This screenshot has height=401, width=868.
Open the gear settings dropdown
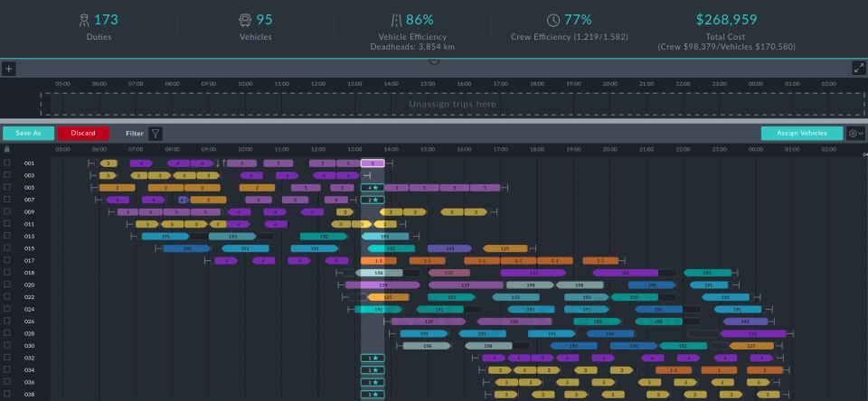coord(854,134)
